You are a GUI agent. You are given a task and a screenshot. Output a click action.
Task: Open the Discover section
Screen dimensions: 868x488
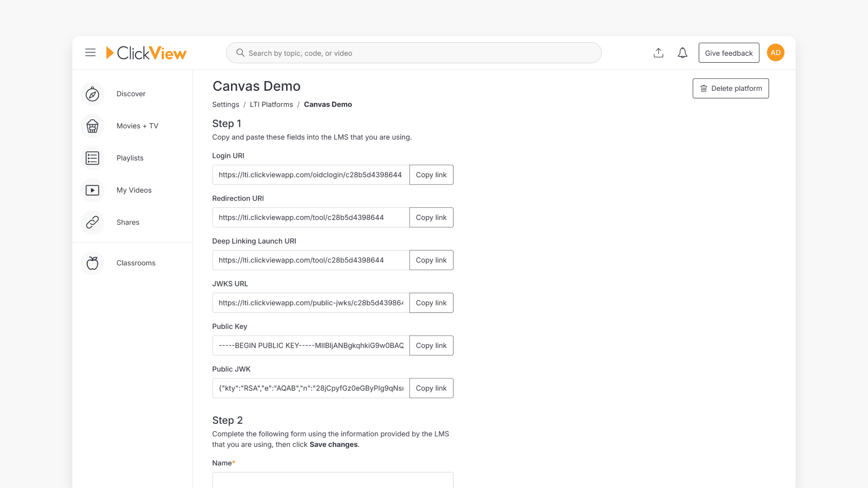click(x=131, y=94)
